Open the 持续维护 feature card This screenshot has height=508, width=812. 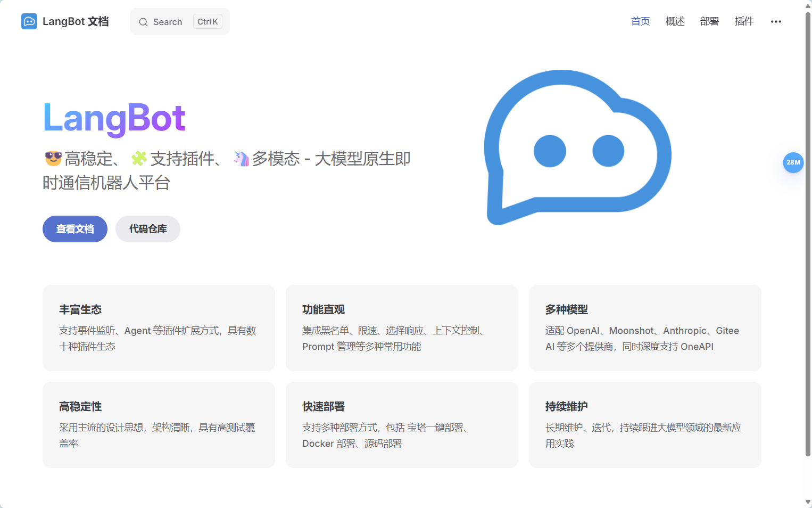point(645,425)
